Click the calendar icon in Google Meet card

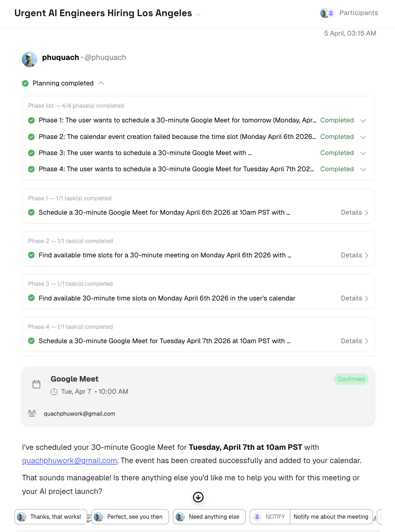pyautogui.click(x=37, y=384)
